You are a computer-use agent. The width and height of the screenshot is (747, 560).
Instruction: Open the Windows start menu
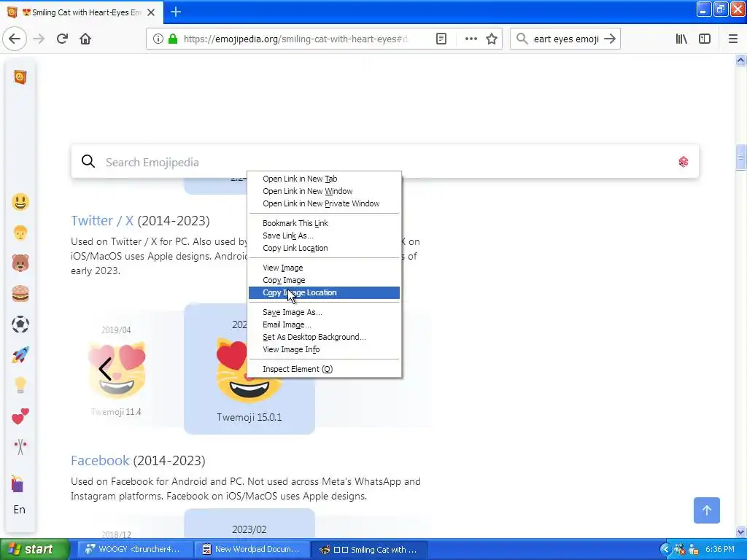click(34, 549)
